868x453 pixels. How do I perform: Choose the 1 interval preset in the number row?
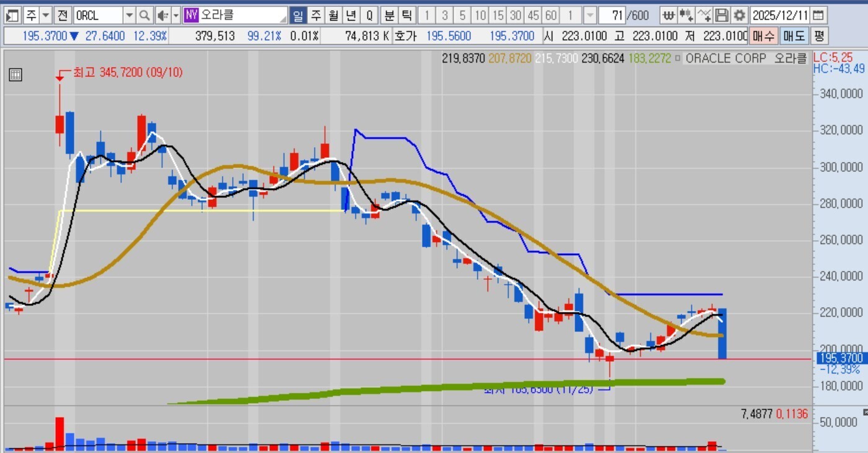[427, 15]
